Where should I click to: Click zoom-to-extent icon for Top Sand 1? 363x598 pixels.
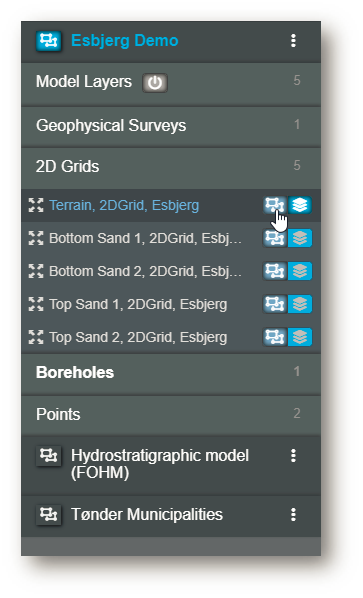click(36, 304)
